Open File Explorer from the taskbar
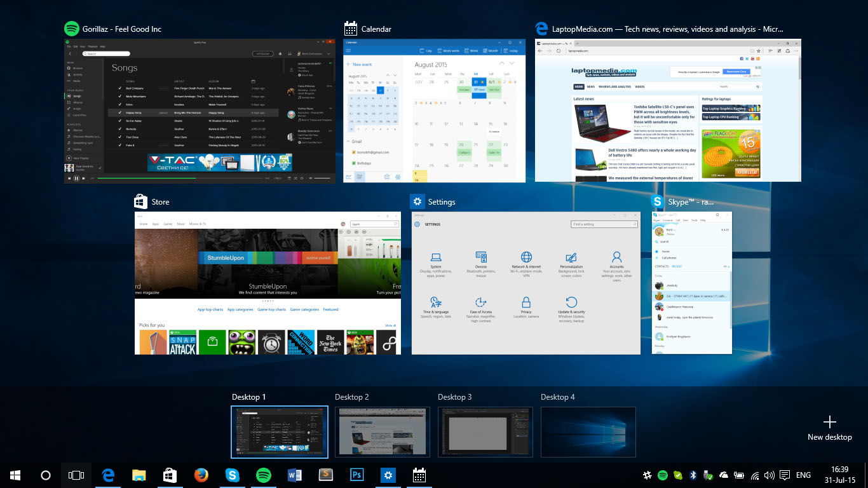 (139, 475)
